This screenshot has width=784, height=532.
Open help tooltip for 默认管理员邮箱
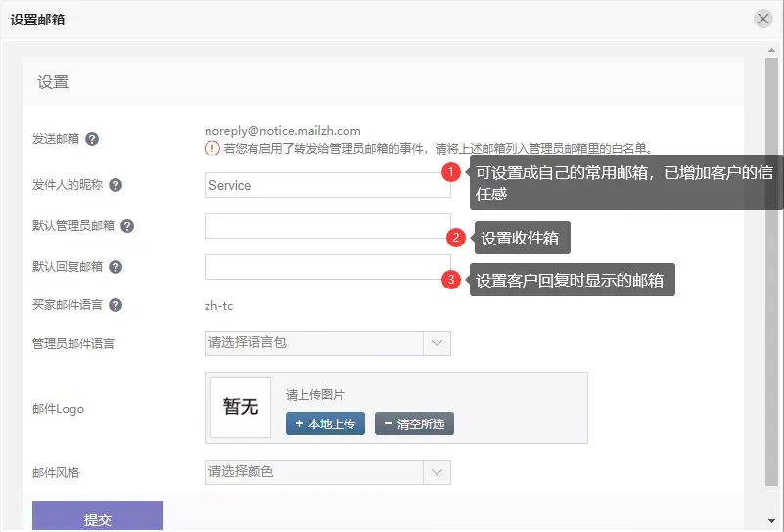click(x=127, y=226)
